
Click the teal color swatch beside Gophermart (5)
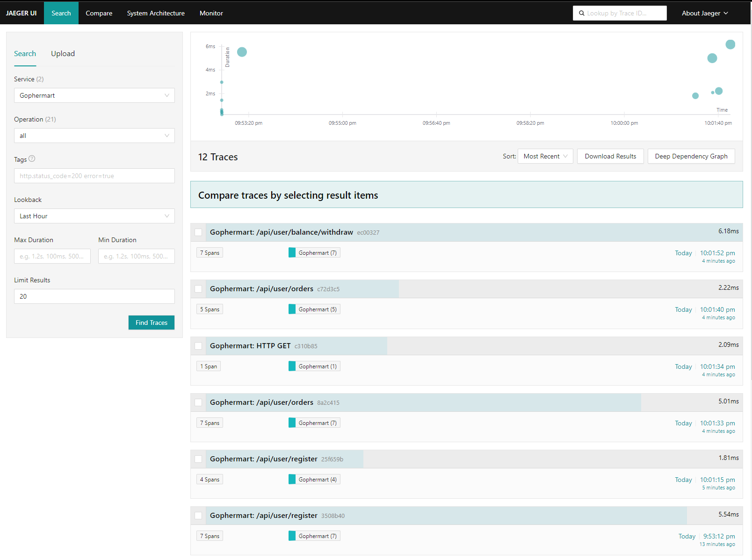pyautogui.click(x=292, y=309)
